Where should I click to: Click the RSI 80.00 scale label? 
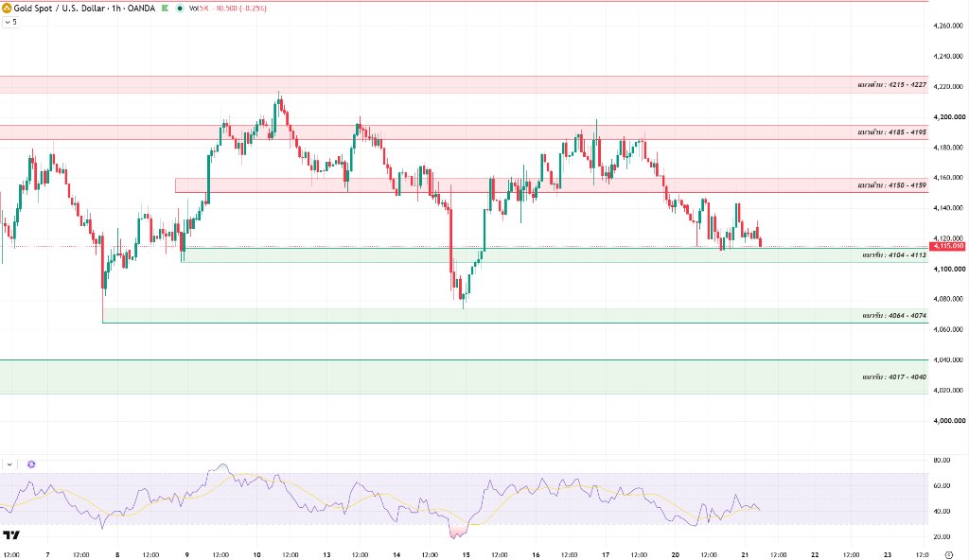[x=942, y=461]
